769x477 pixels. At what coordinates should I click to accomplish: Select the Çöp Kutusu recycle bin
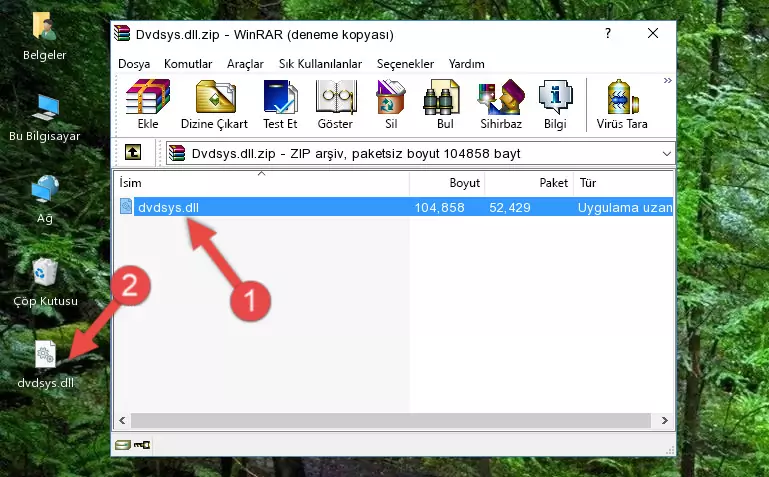45,282
